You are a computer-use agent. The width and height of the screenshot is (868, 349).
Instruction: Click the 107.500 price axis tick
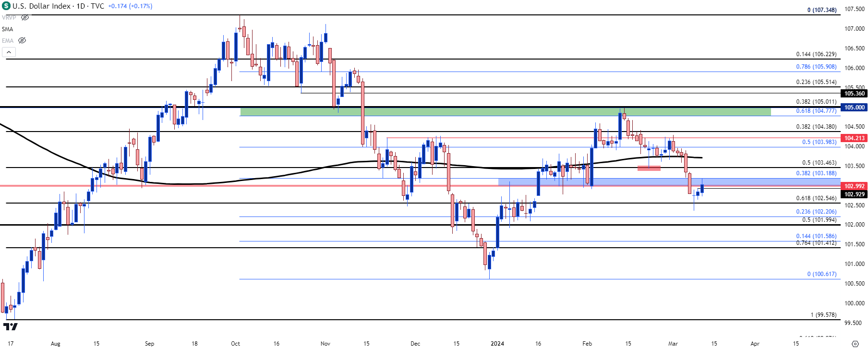[x=855, y=9]
